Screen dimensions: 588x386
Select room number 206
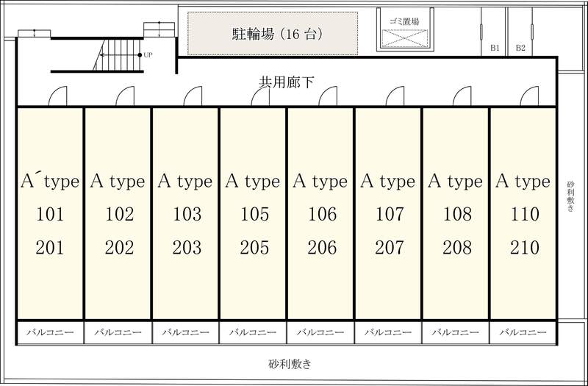point(322,248)
